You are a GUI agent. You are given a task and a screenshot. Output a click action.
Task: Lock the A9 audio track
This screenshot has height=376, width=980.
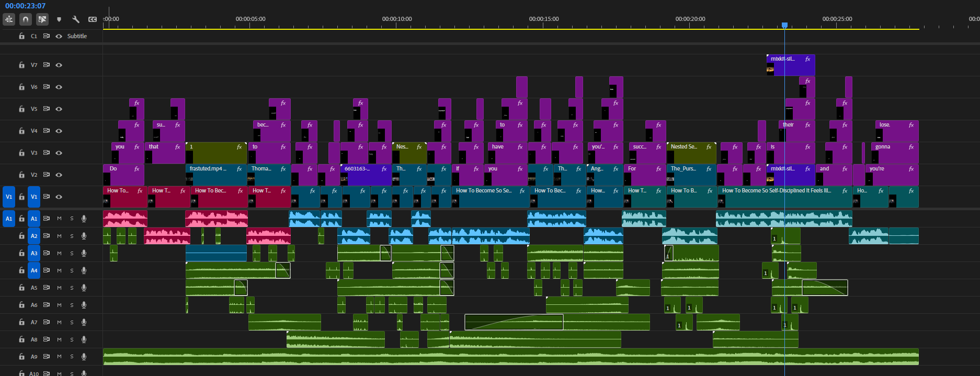[21, 357]
